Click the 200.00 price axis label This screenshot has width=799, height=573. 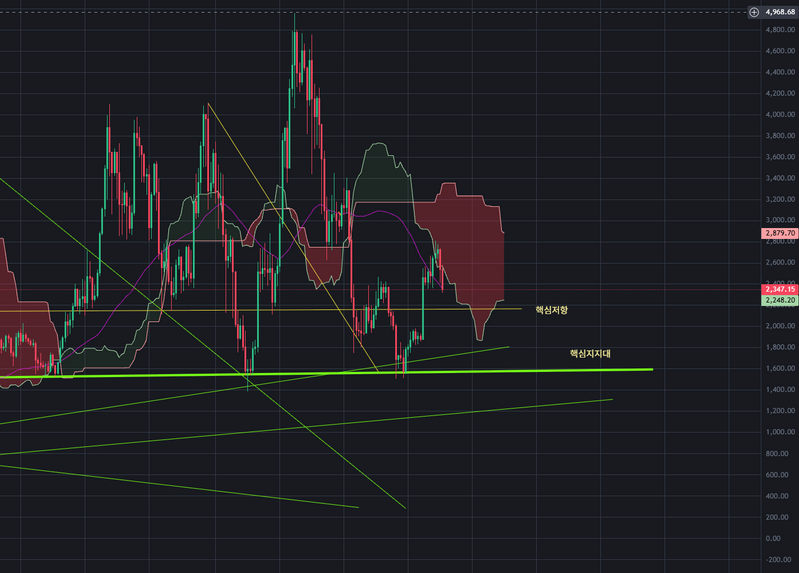point(777,517)
